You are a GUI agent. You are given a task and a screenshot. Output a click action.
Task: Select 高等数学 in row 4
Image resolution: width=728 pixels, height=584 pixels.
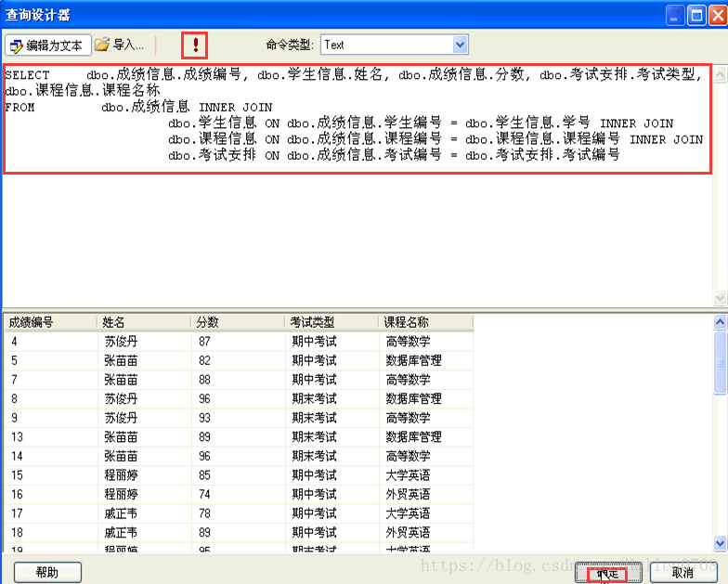(x=426, y=342)
